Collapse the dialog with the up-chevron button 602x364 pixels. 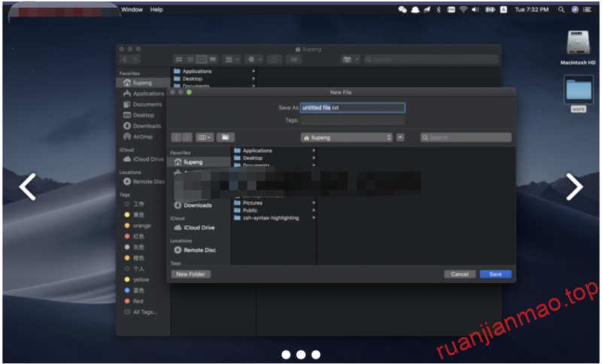(x=400, y=138)
